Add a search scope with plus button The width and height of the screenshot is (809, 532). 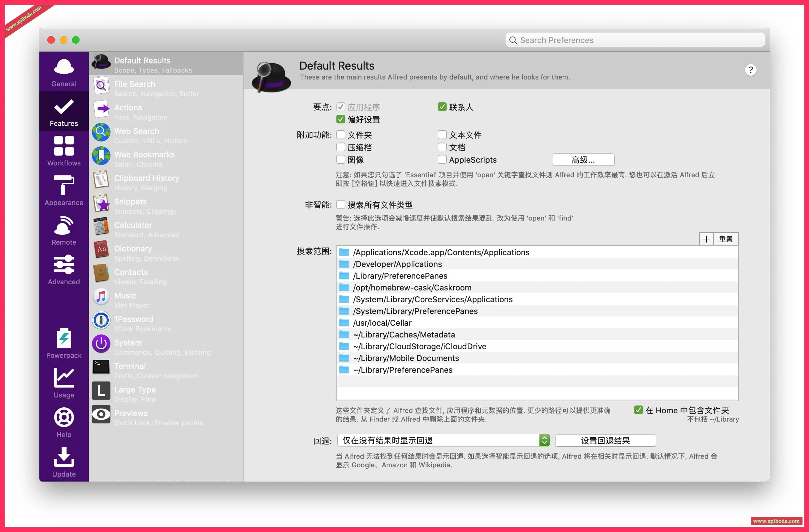(x=706, y=239)
